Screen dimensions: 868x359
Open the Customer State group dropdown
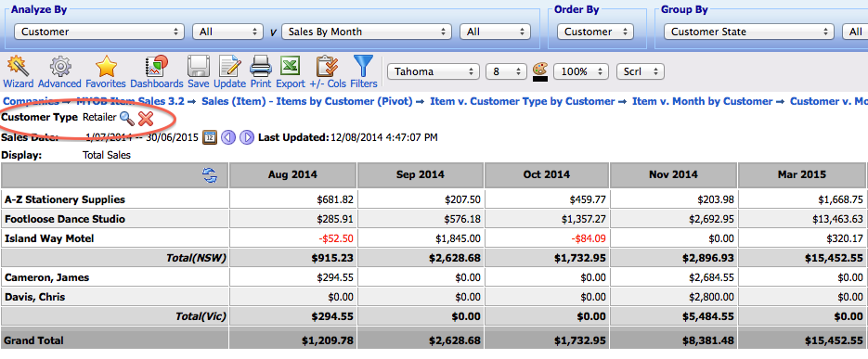[x=749, y=32]
